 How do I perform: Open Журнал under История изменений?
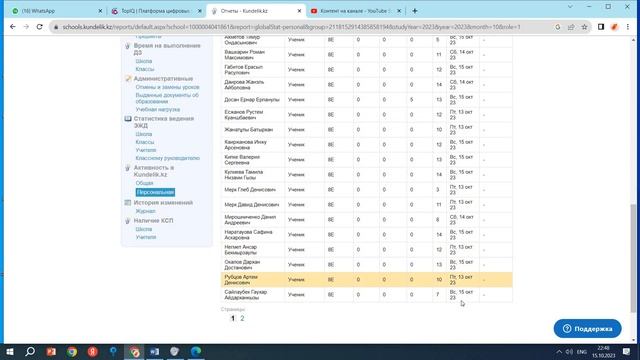(x=145, y=211)
